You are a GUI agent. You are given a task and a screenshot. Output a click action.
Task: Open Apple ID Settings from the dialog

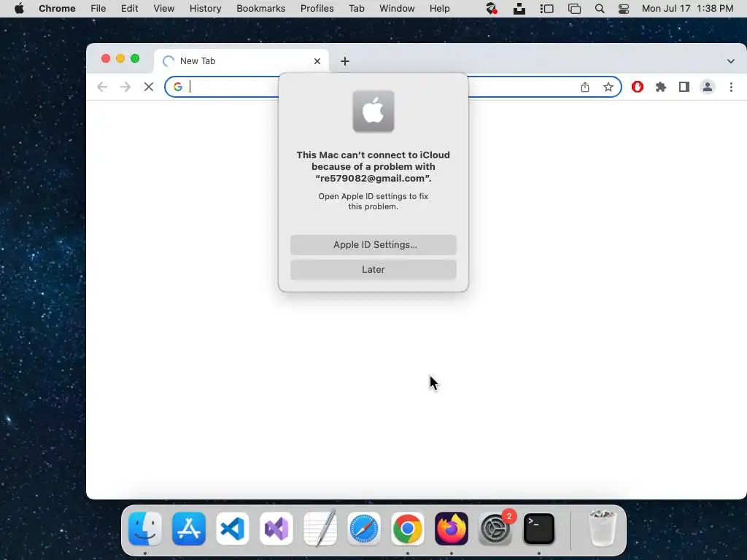coord(373,245)
